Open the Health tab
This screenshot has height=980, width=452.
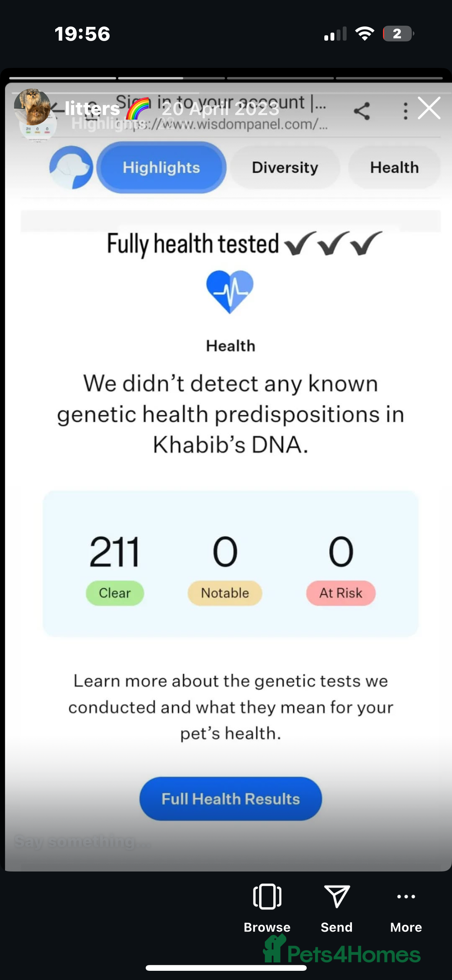point(394,167)
